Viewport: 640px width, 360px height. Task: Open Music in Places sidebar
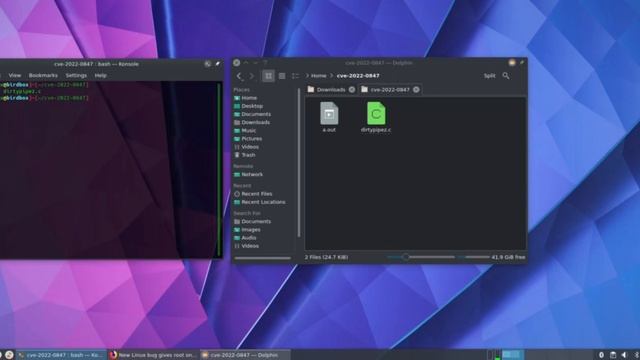pyautogui.click(x=249, y=131)
